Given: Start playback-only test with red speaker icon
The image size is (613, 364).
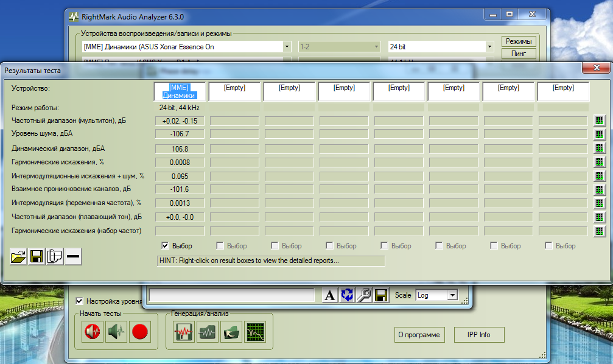Looking at the screenshot, I should coord(93,332).
